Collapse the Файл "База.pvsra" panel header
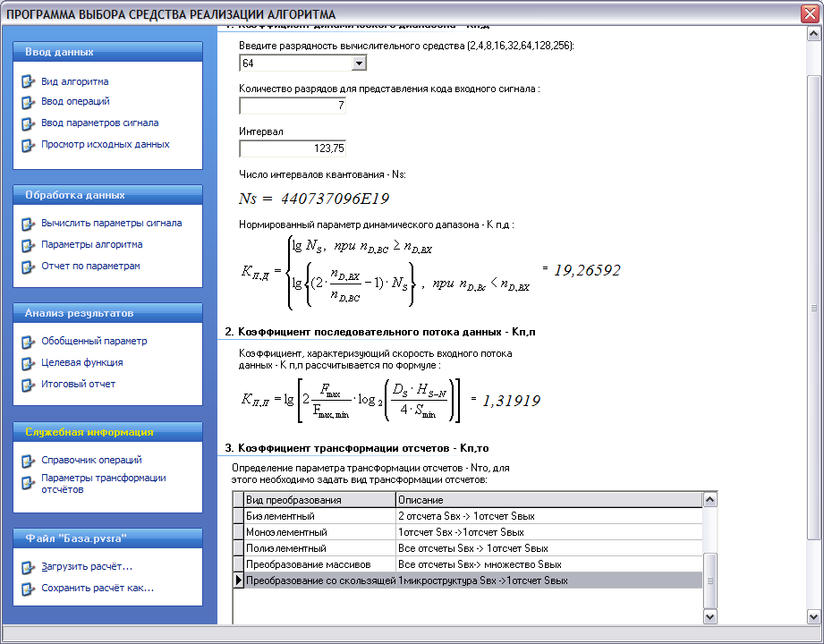824x644 pixels. [107, 538]
